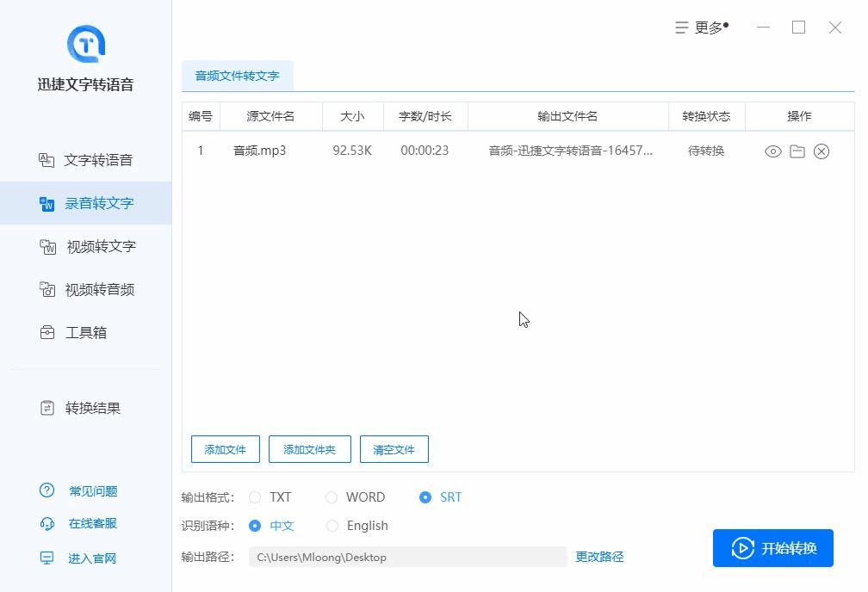868x592 pixels.
Task: Click the 常见问题 question mark icon
Action: point(47,490)
